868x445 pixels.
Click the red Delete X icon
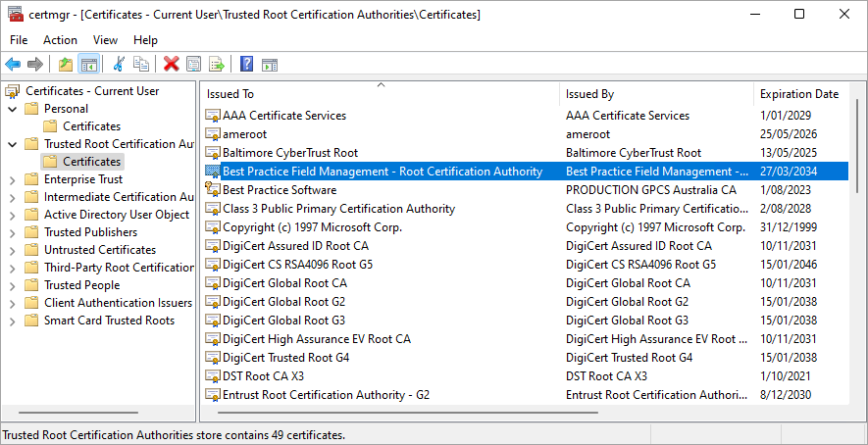172,65
